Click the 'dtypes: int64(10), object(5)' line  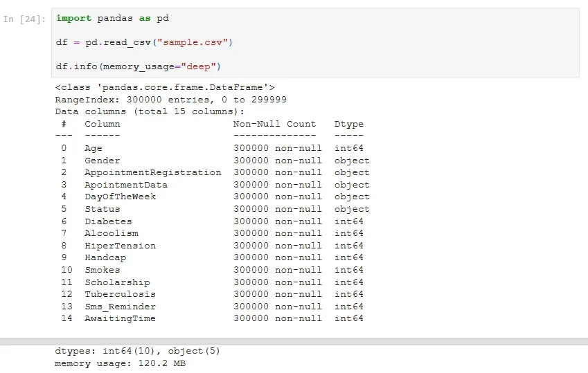click(x=137, y=351)
